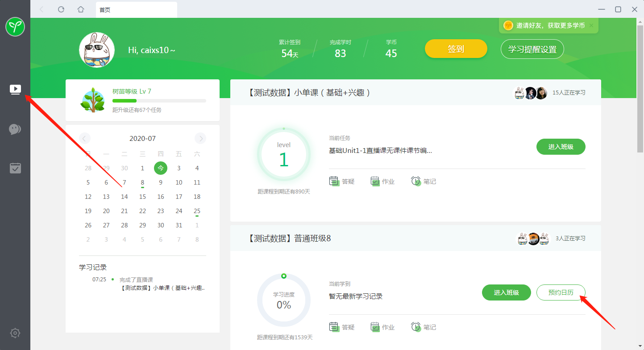Open the chat messages sidebar icon
This screenshot has height=350, width=644.
15,129
